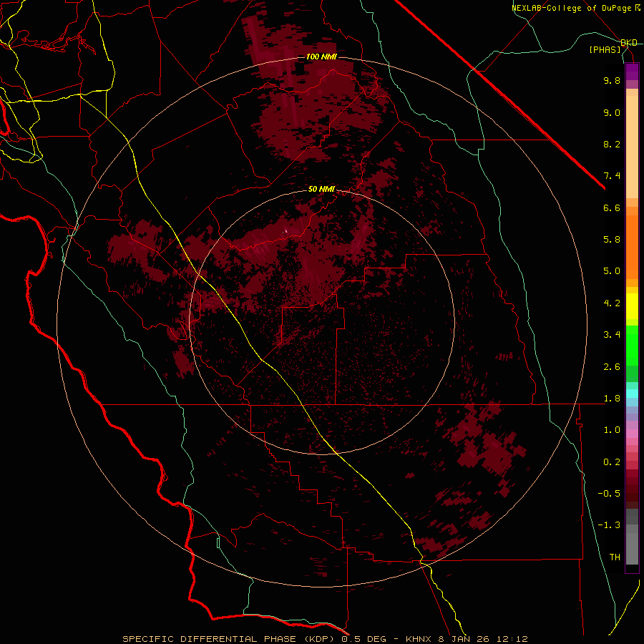Click the BKD label above the color scale
644x644 pixels.
629,43
